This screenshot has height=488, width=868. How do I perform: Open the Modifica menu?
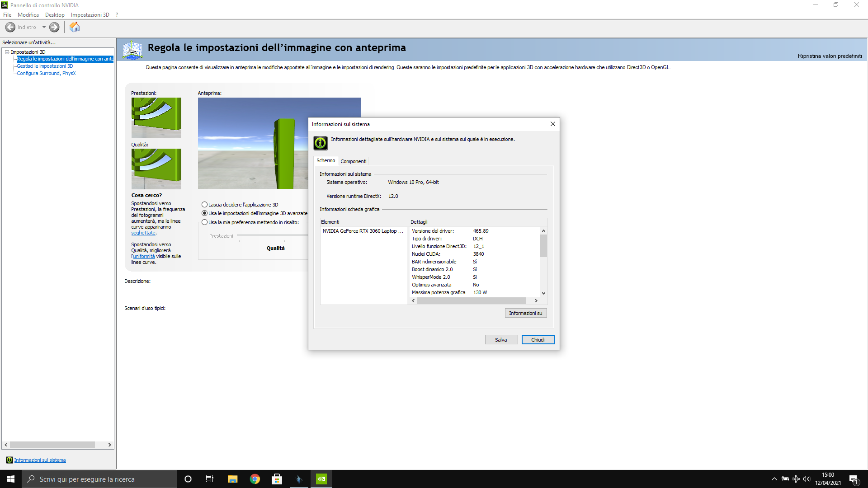coord(28,15)
